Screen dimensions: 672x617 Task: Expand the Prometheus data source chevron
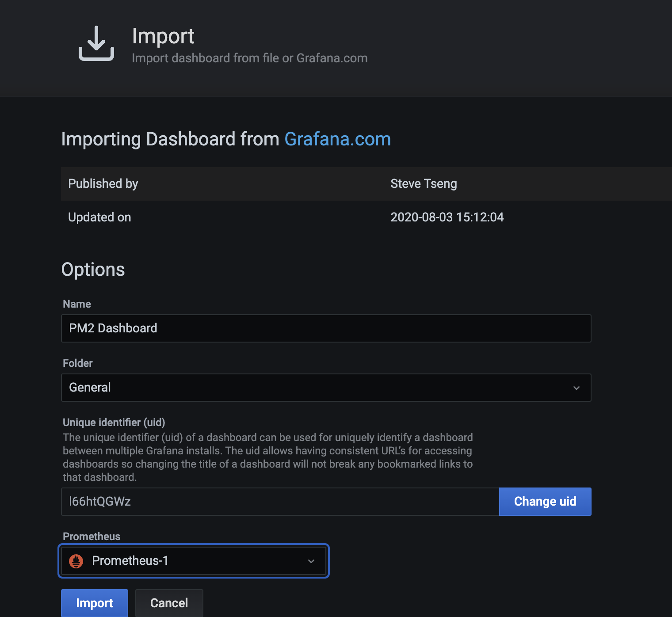[x=311, y=561]
